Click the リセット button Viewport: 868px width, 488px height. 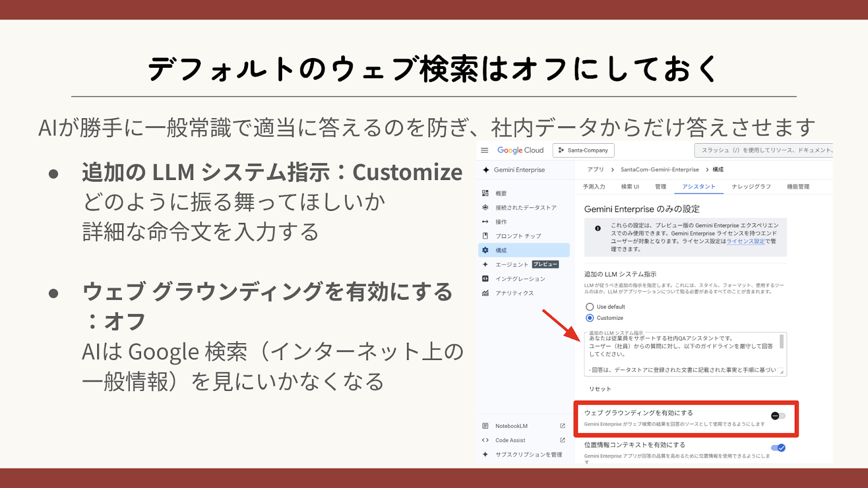pyautogui.click(x=600, y=389)
